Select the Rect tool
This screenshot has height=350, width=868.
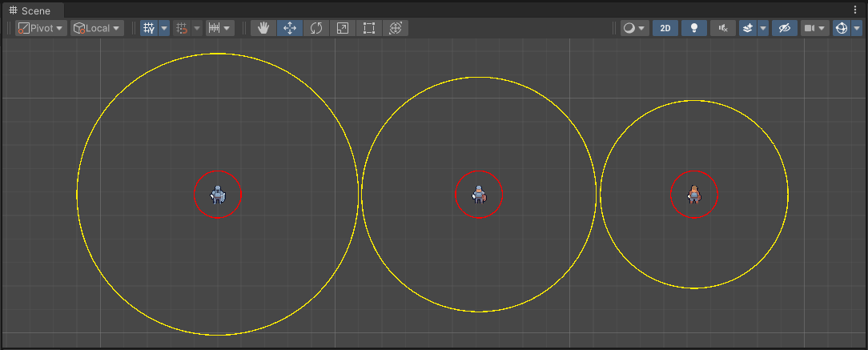point(369,28)
